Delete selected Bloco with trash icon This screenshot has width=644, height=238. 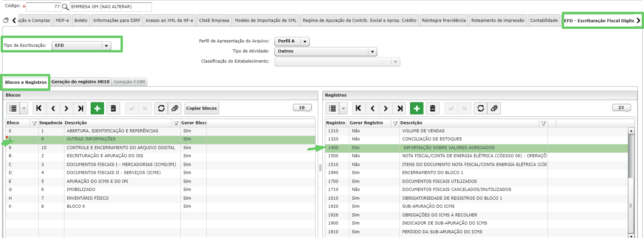113,108
